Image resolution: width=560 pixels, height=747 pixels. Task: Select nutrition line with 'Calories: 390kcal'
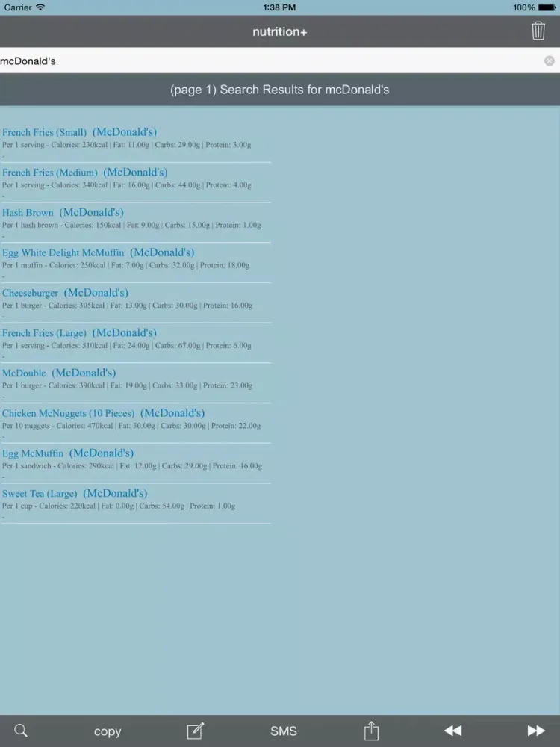tap(127, 385)
